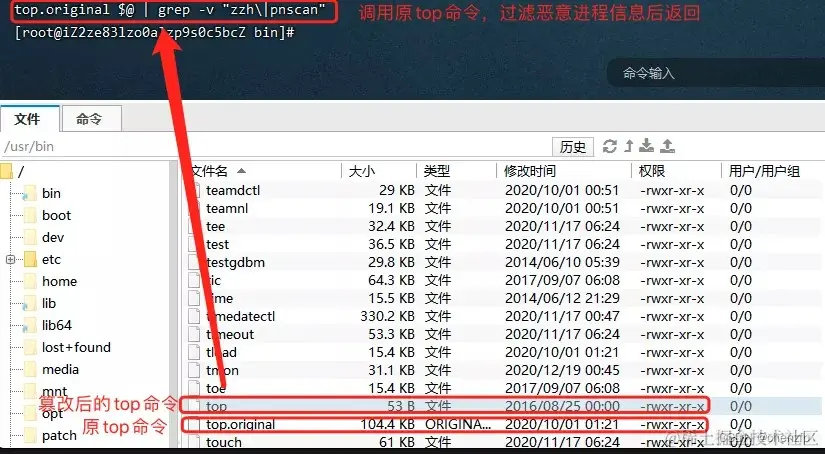Click the go-up-directory arrow icon
Viewport: 825px width, 454px height.
(629, 146)
